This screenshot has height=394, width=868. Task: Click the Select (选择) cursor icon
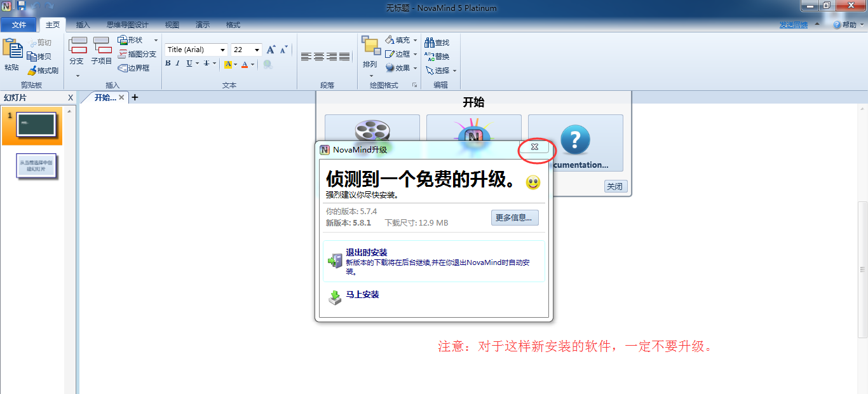429,71
